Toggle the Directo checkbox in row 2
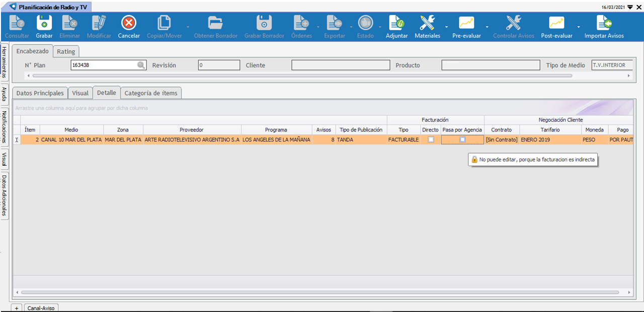Image resolution: width=644 pixels, height=312 pixels. point(431,139)
